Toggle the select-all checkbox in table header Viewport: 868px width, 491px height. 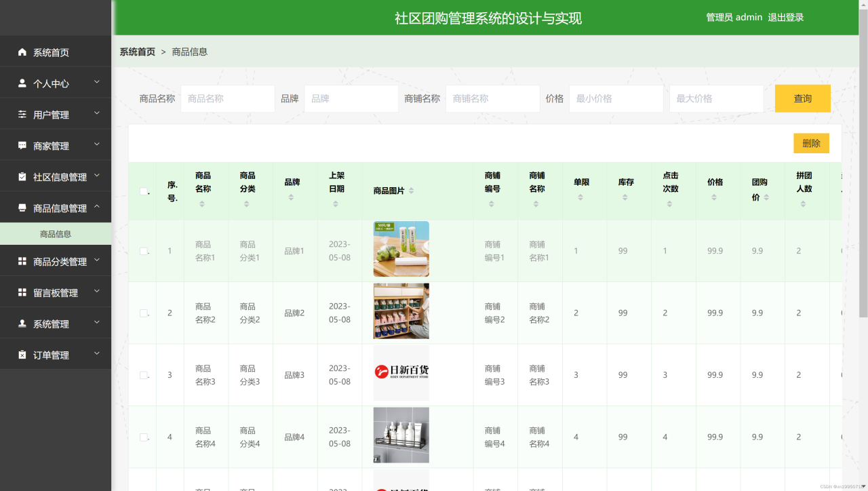(144, 191)
